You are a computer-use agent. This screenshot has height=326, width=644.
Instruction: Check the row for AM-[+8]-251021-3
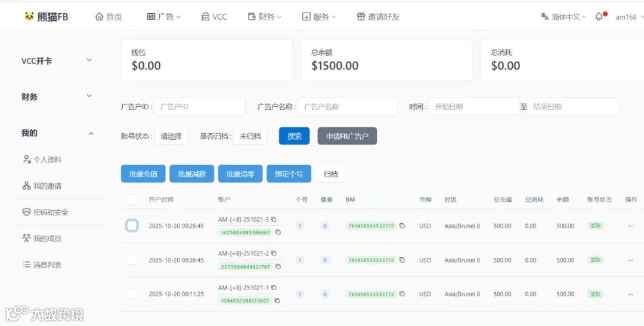coord(132,226)
